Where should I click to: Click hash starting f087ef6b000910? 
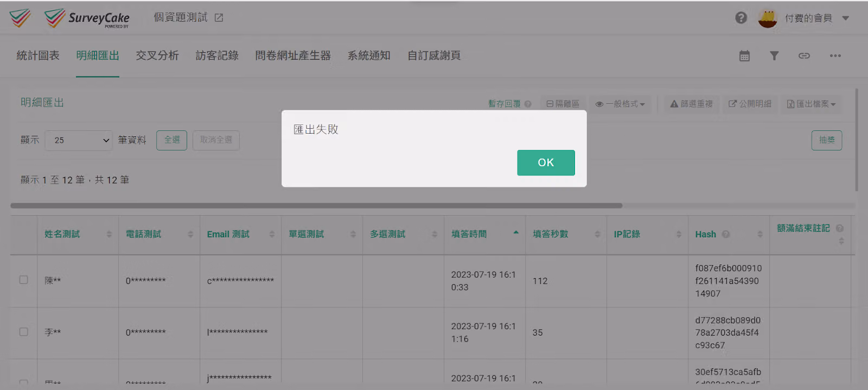(x=728, y=281)
